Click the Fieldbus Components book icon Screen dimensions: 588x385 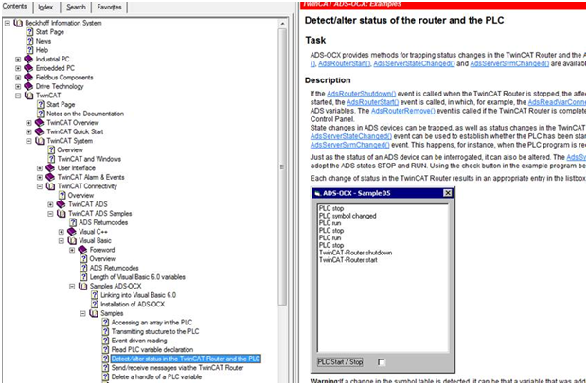pos(28,78)
